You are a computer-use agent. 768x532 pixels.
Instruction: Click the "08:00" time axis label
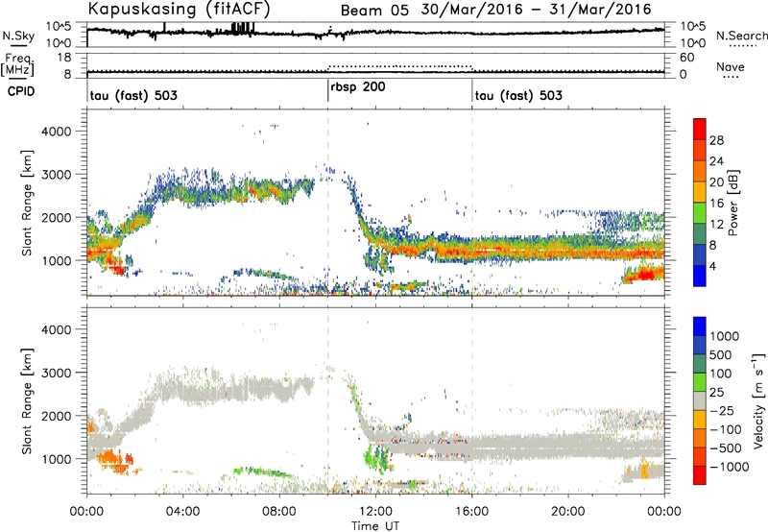click(x=279, y=512)
